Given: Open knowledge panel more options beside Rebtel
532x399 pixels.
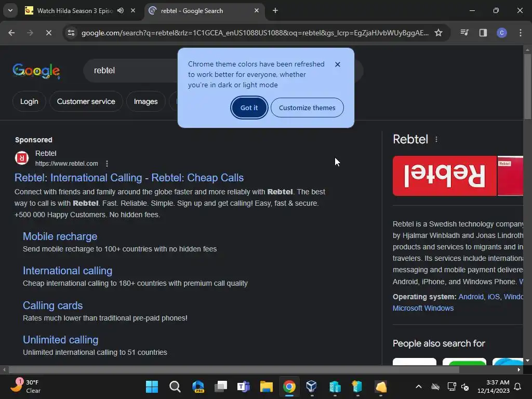Looking at the screenshot, I should click(436, 139).
